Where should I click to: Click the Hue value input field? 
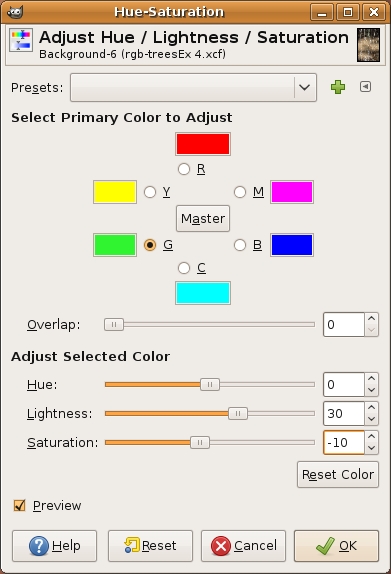click(x=344, y=384)
